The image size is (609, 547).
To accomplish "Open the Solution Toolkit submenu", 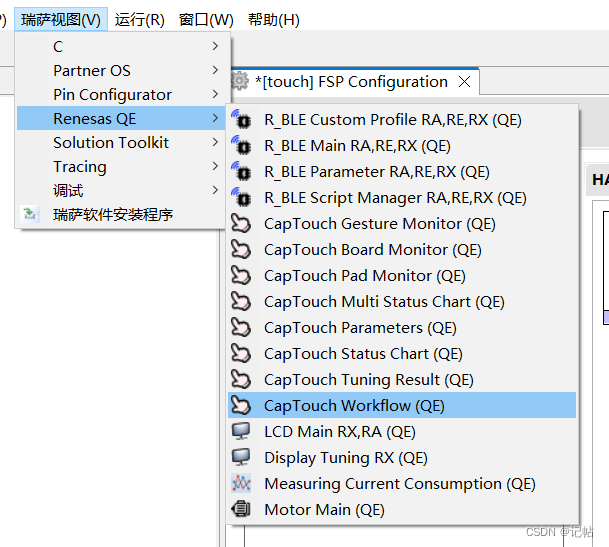I will 111,143.
